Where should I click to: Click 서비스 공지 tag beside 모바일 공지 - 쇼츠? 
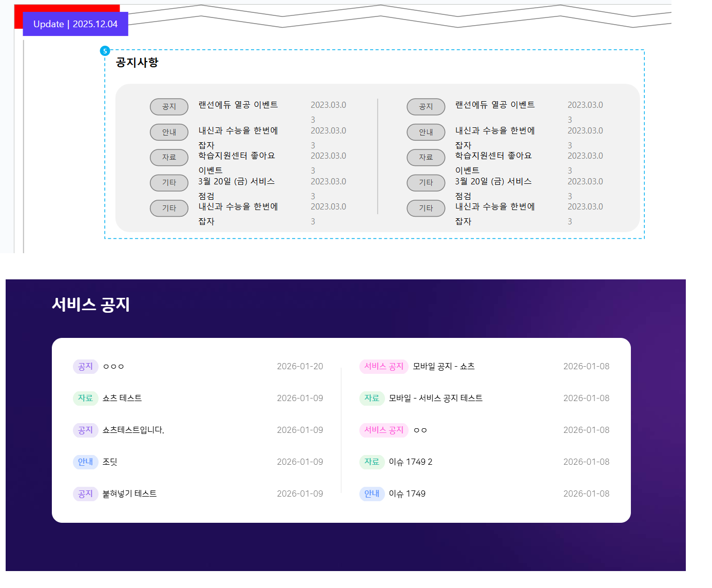(384, 366)
